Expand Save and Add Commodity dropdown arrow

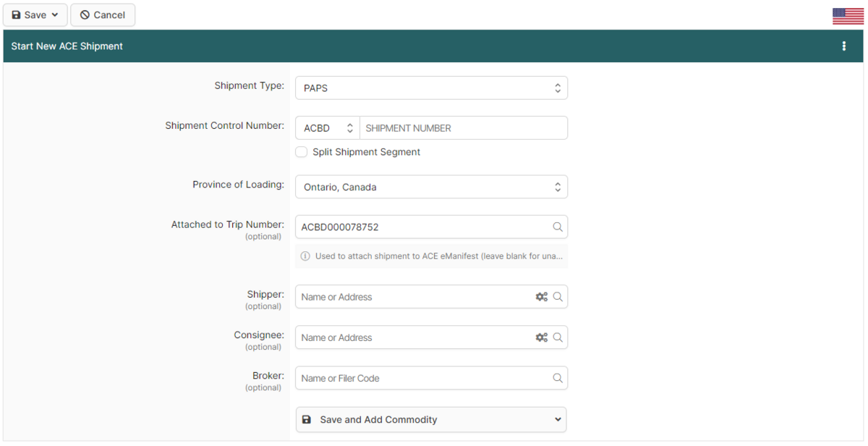click(x=557, y=420)
